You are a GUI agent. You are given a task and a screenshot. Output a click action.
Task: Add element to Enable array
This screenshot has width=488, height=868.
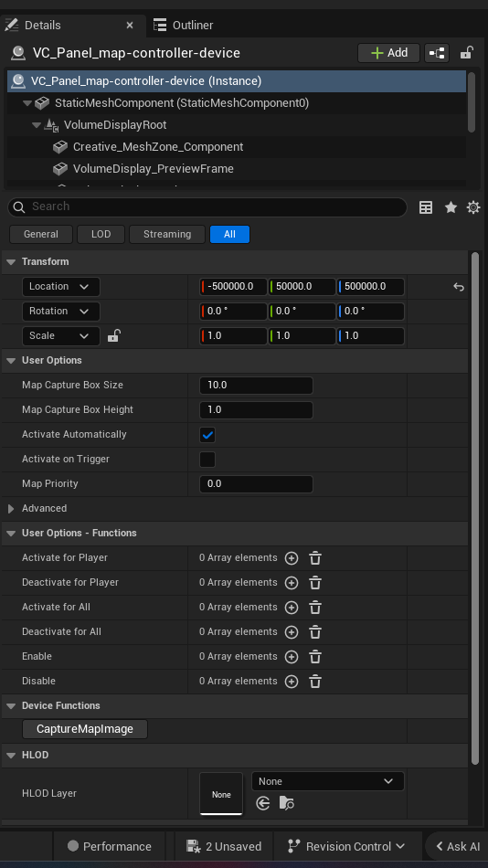(x=292, y=657)
